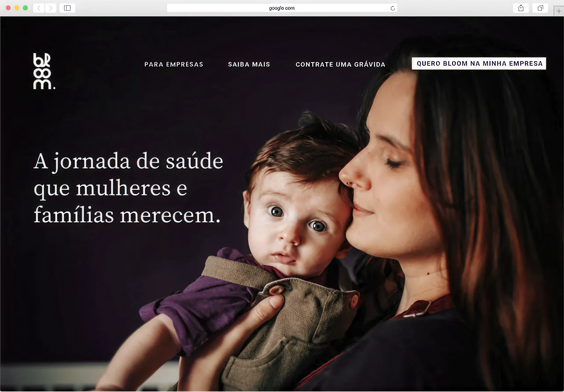Open a new tab with plus icon

[x=559, y=11]
